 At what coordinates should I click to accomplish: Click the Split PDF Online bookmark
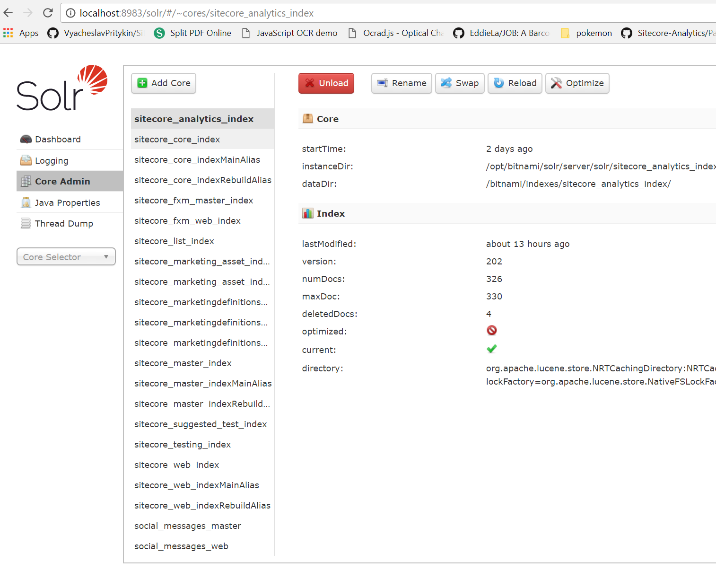click(x=193, y=33)
